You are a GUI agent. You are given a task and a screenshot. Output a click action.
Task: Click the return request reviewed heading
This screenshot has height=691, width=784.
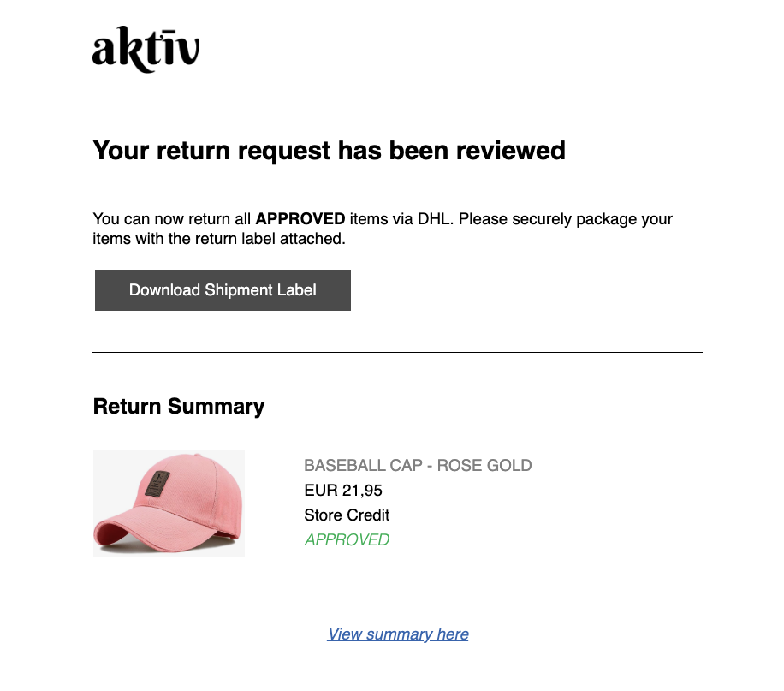[329, 151]
